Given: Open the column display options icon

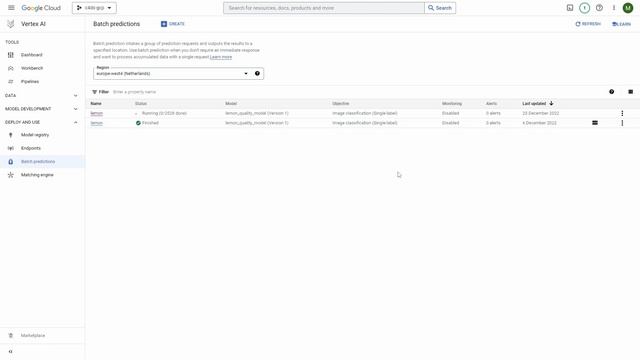Looking at the screenshot, I should point(631,92).
